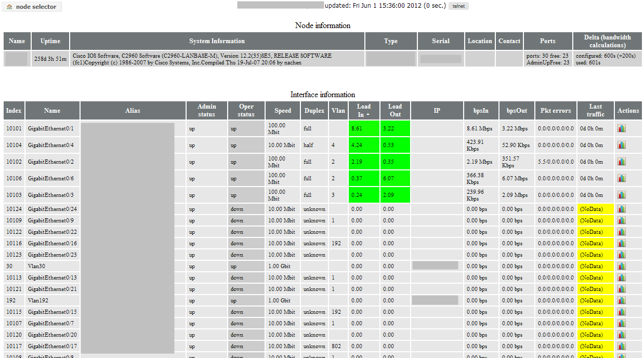Click the Pkt errors column header
Image resolution: width=644 pixels, height=358 pixels.
(556, 110)
